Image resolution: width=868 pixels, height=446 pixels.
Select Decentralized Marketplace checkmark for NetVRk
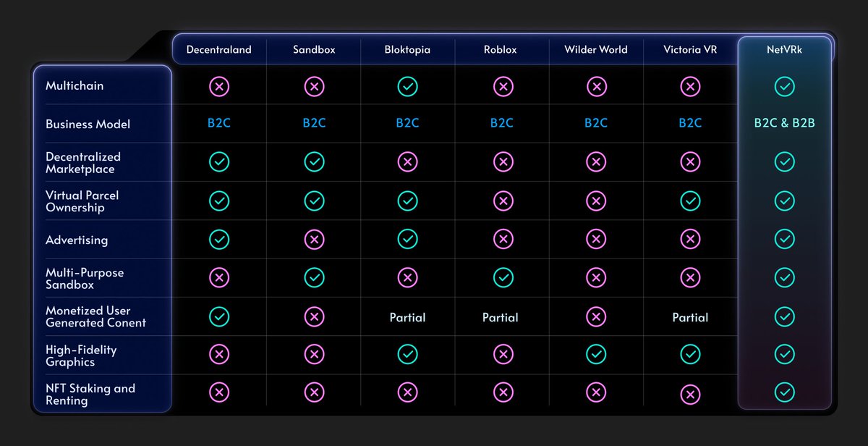(x=785, y=161)
